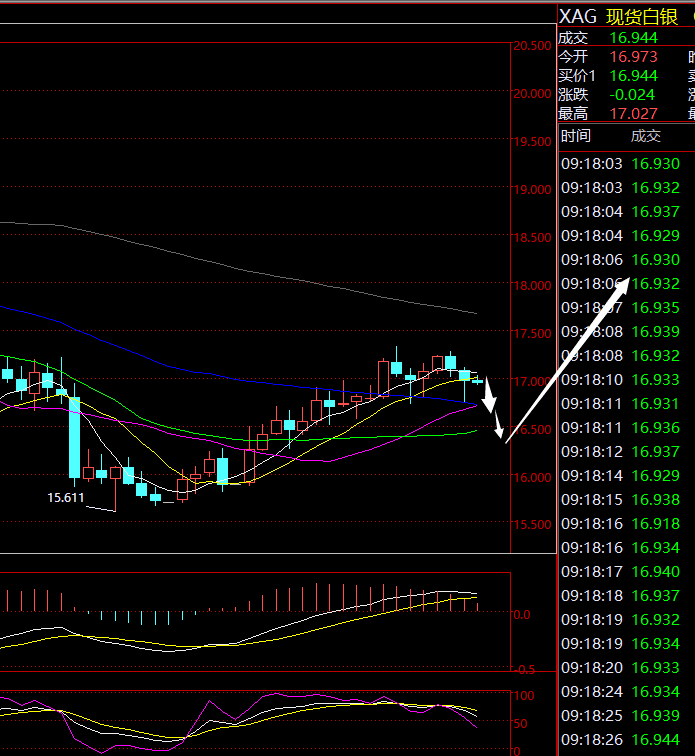This screenshot has width=695, height=756.
Task: Select the 今开 opening price 16.973
Action: pos(633,57)
